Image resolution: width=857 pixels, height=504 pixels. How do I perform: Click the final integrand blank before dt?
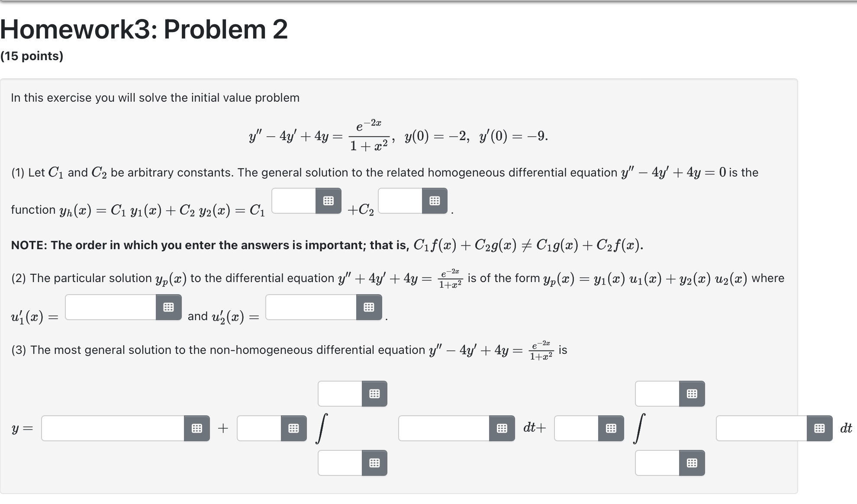point(762,428)
